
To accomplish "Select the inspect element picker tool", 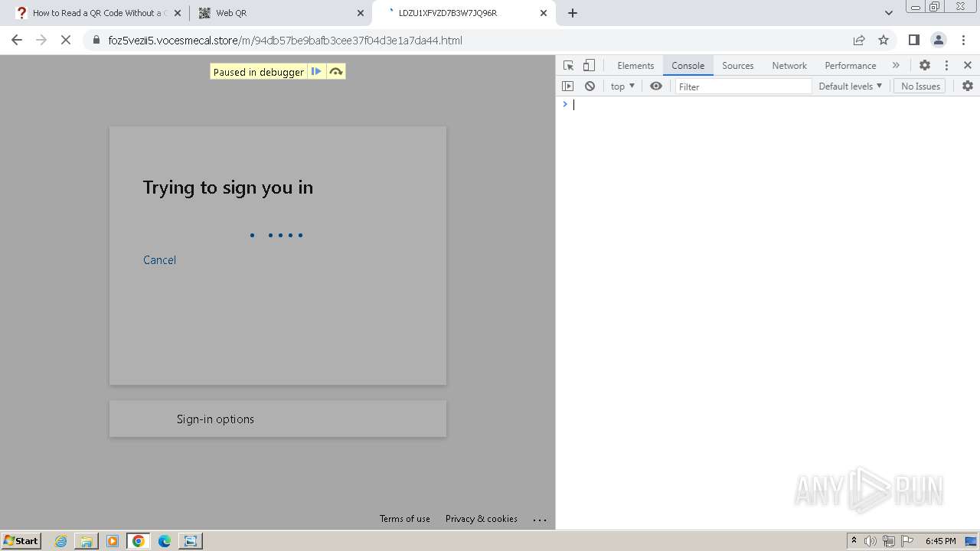I will [x=568, y=66].
